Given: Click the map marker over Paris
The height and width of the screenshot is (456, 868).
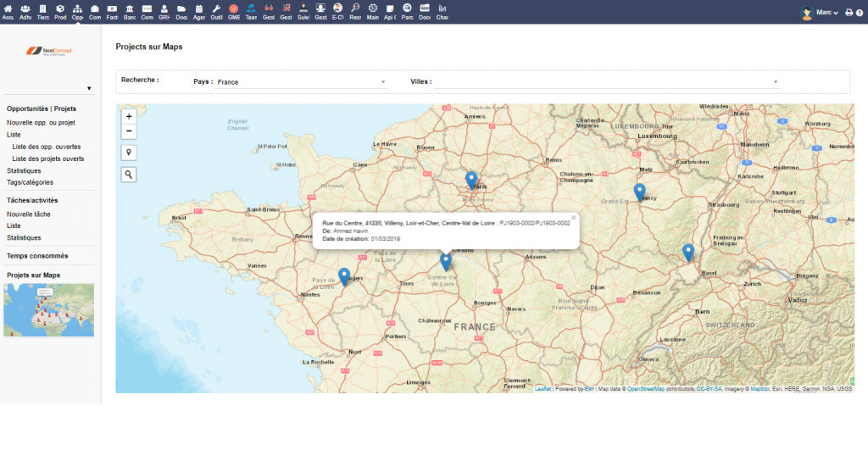Looking at the screenshot, I should [x=472, y=180].
